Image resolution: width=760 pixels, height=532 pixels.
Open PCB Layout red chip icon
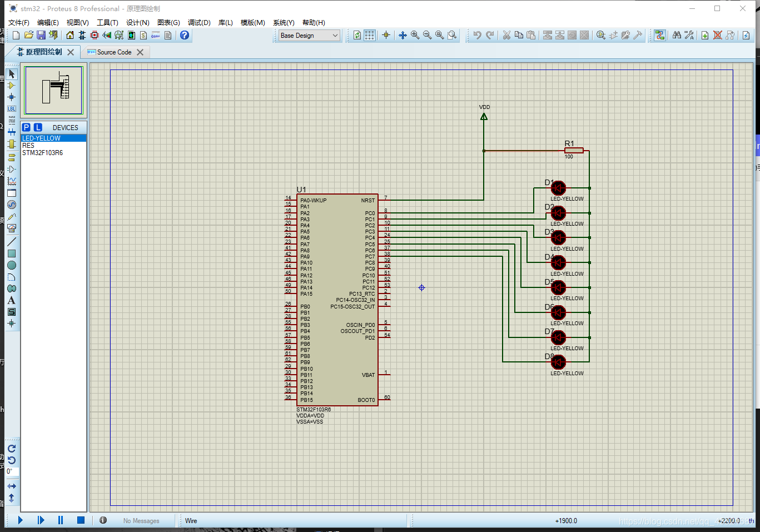click(x=94, y=35)
